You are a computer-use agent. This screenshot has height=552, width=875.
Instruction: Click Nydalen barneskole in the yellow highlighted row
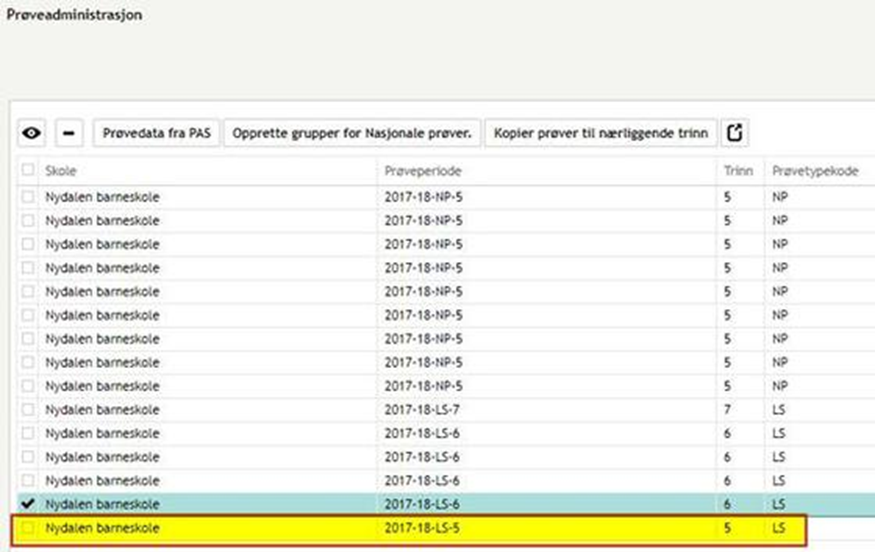[102, 528]
